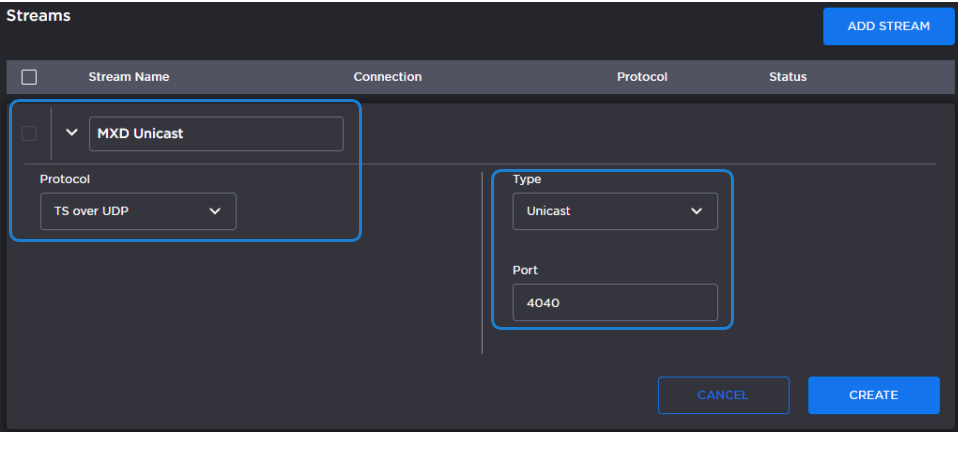This screenshot has width=977, height=452.
Task: Open the Unicast type dropdown
Action: point(614,211)
